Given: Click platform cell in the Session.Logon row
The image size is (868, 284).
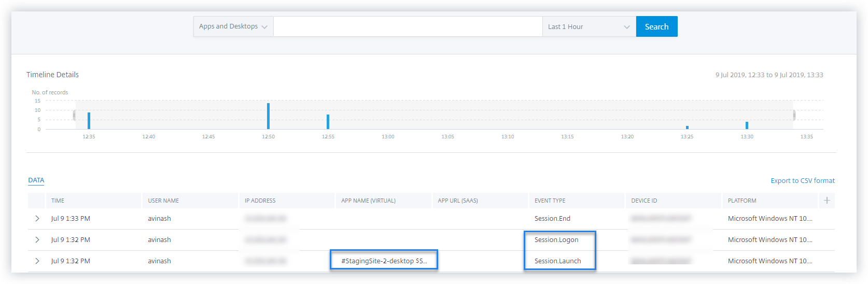Looking at the screenshot, I should coord(770,240).
